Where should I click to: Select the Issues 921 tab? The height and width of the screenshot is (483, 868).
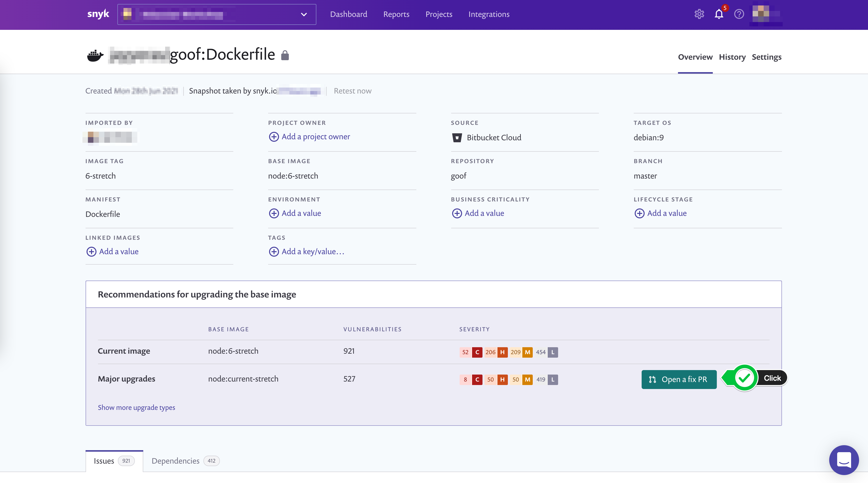coord(114,461)
